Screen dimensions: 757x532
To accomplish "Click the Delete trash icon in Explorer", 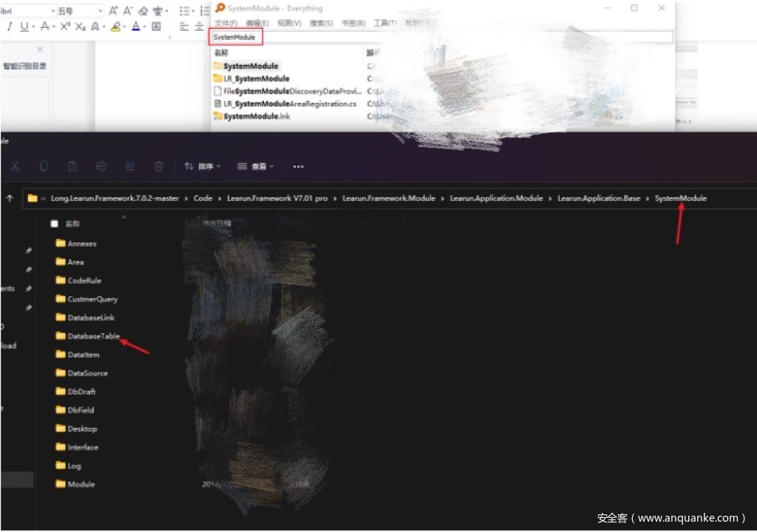I will [x=158, y=166].
